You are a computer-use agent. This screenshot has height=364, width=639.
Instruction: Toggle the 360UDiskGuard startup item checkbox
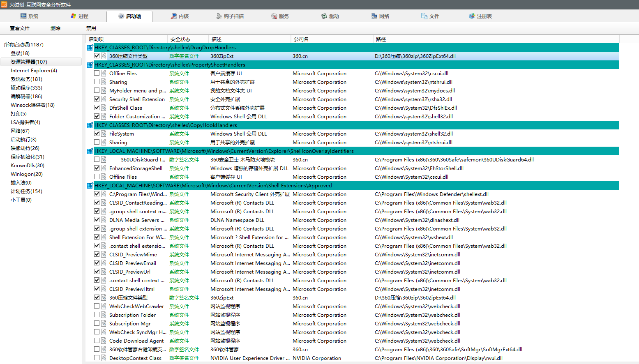coord(97,159)
